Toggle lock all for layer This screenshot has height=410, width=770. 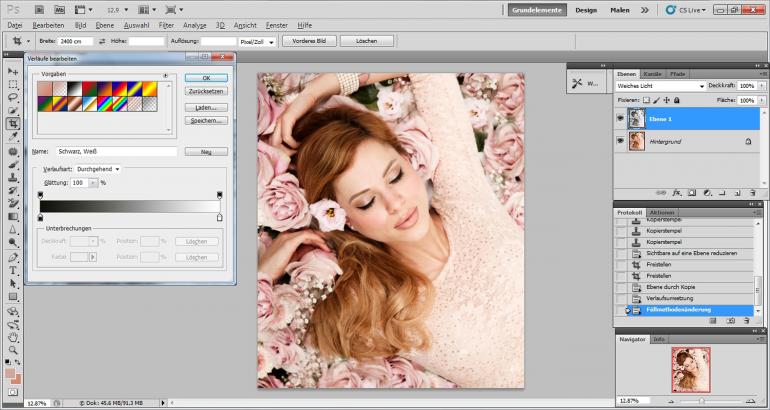[x=677, y=100]
